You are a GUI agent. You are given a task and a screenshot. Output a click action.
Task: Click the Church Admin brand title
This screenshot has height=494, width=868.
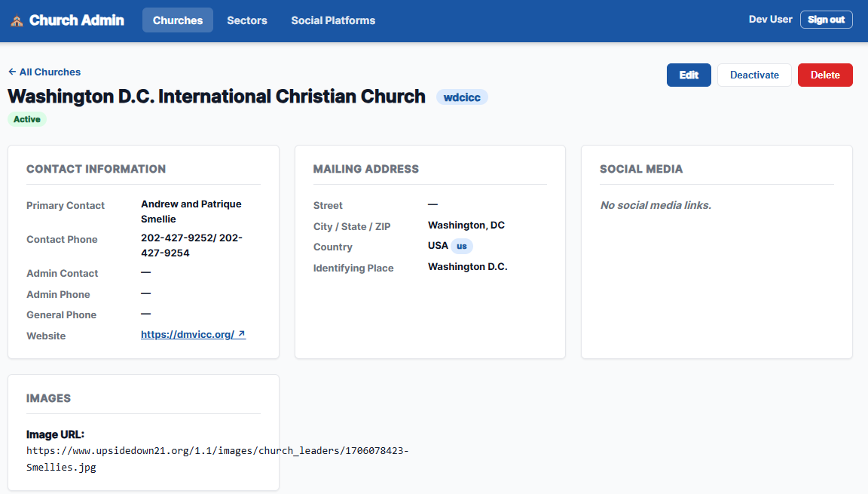pos(76,20)
